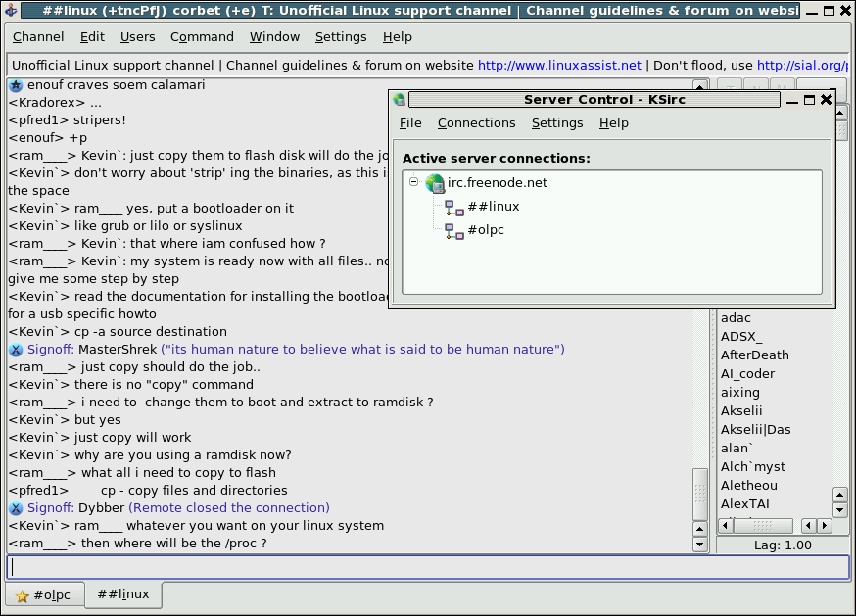This screenshot has height=616, width=856.
Task: Select irc.freenode.net server entry
Action: [x=498, y=183]
